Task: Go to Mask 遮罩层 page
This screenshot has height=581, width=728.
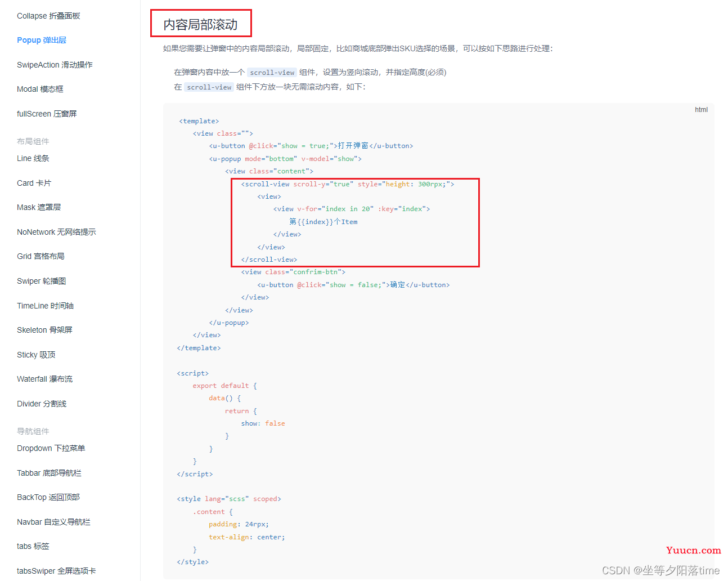Action: pos(39,207)
